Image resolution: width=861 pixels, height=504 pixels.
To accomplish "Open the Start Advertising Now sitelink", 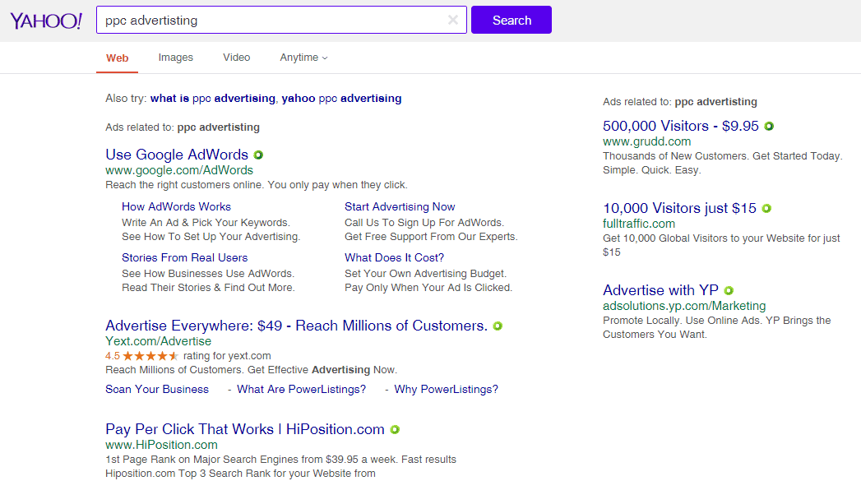I will tap(400, 207).
